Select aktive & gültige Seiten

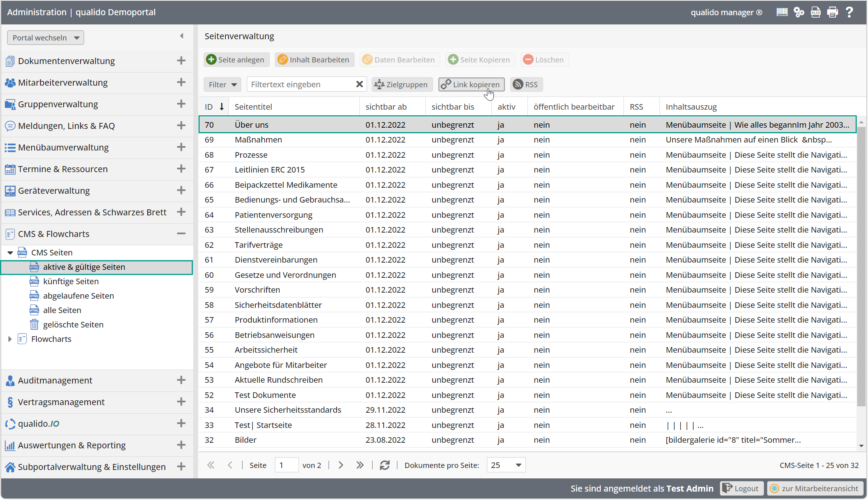point(97,267)
